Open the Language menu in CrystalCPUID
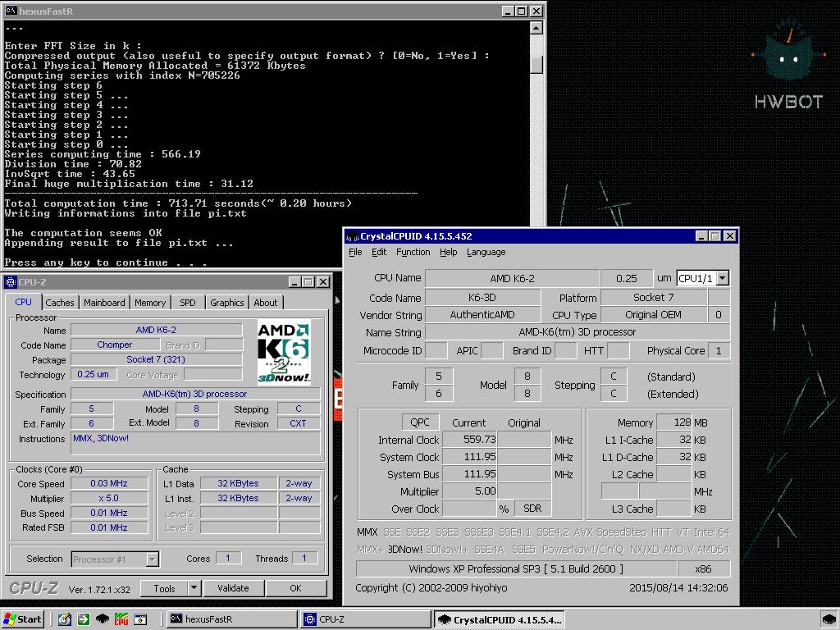Screen dimensions: 840x630 tap(486, 252)
